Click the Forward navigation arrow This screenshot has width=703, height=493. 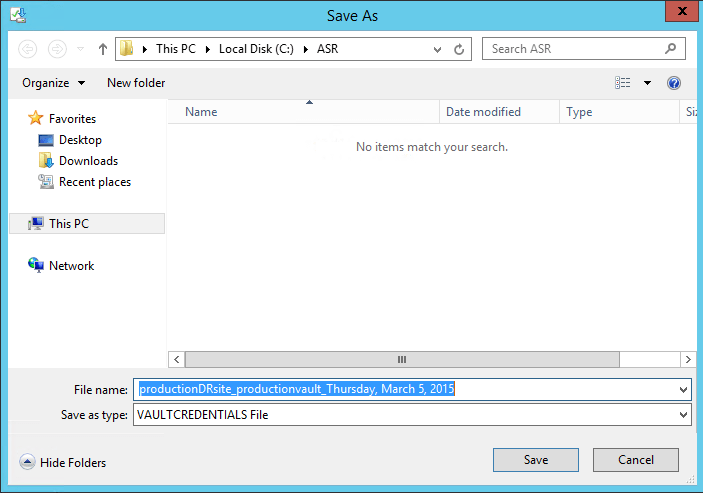[x=58, y=49]
